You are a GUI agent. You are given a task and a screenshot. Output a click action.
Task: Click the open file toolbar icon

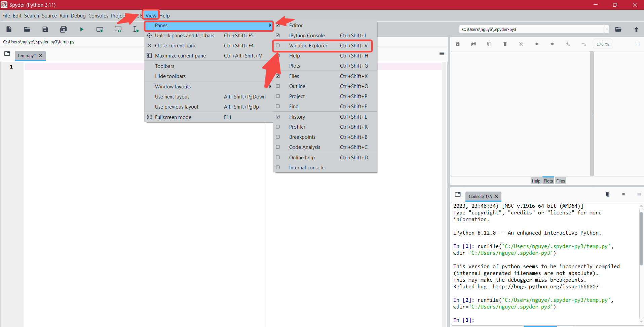pos(27,29)
